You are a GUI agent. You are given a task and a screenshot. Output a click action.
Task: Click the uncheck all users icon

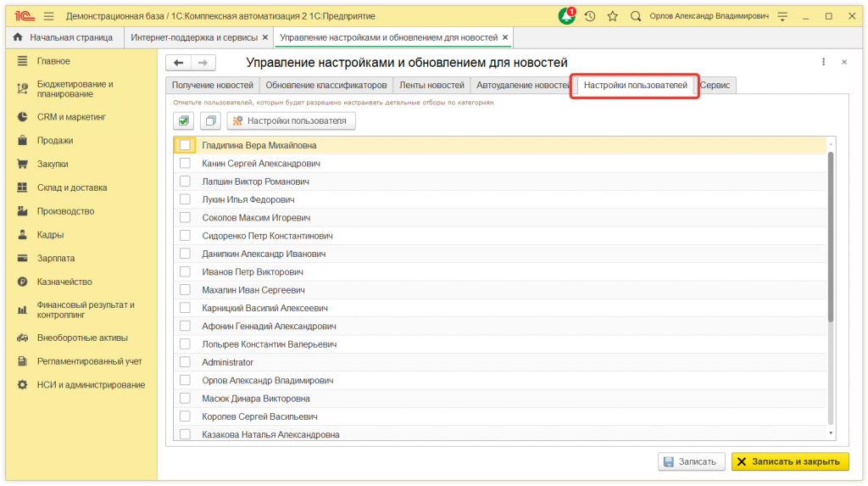point(210,121)
